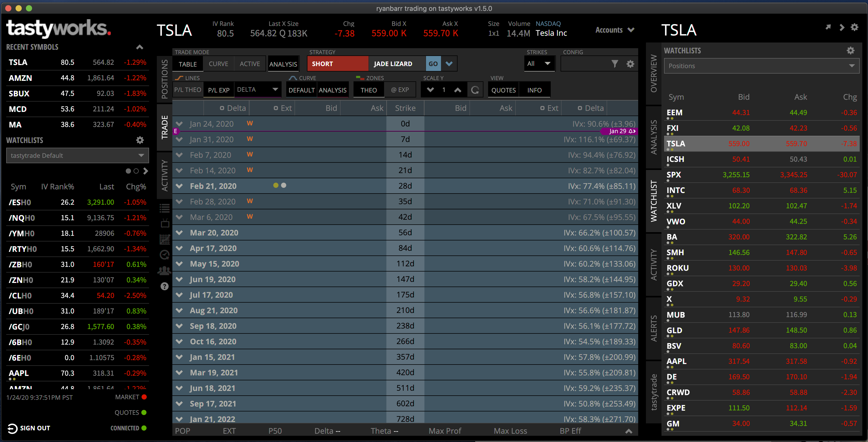Screen dimensions: 868x442
Task: Click the Sign Out icon
Action: [12, 429]
